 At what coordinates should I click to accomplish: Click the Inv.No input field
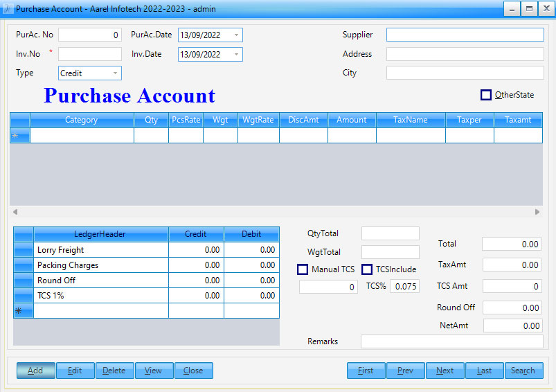pos(90,54)
